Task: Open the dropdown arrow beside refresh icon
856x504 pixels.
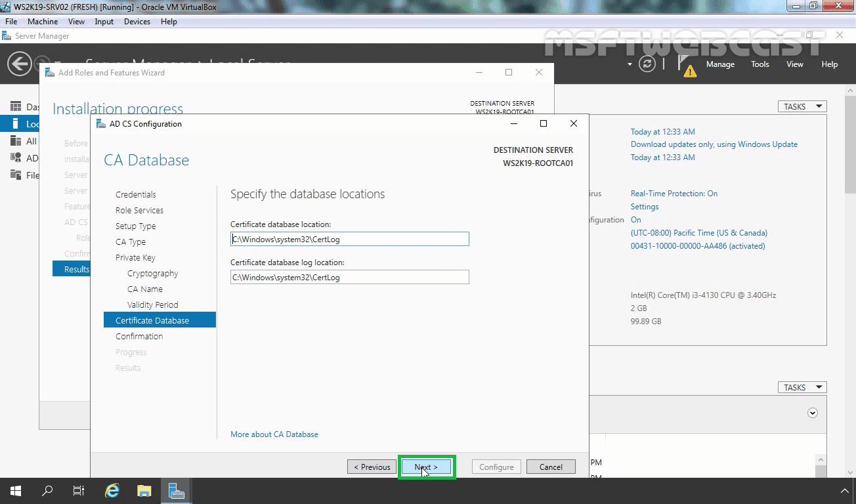Action: tap(630, 64)
